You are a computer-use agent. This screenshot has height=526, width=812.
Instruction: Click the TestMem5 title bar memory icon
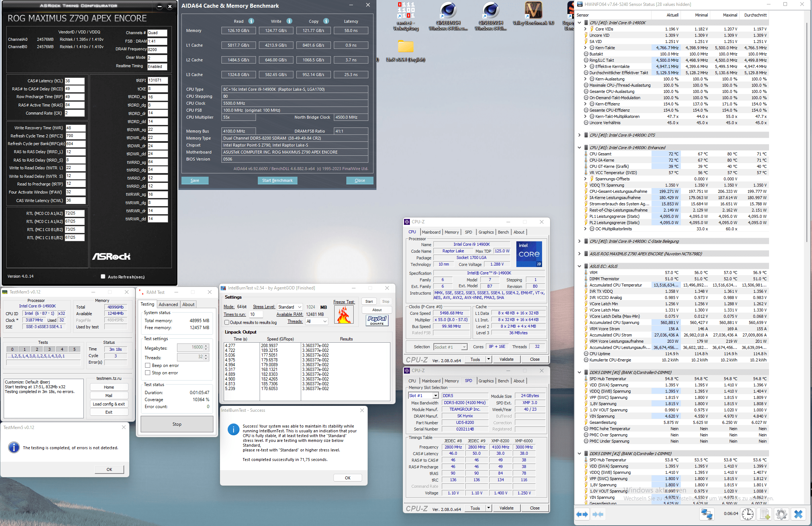pos(5,292)
